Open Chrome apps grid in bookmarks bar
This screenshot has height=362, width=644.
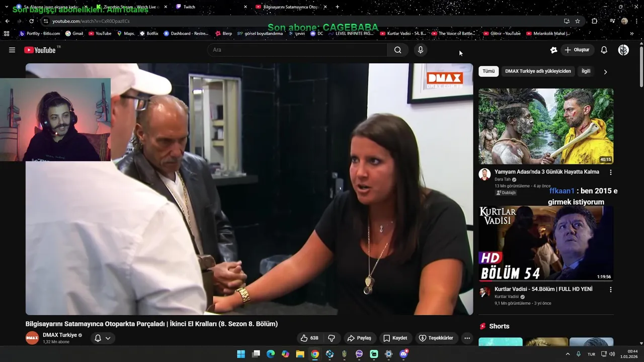pos(7,34)
